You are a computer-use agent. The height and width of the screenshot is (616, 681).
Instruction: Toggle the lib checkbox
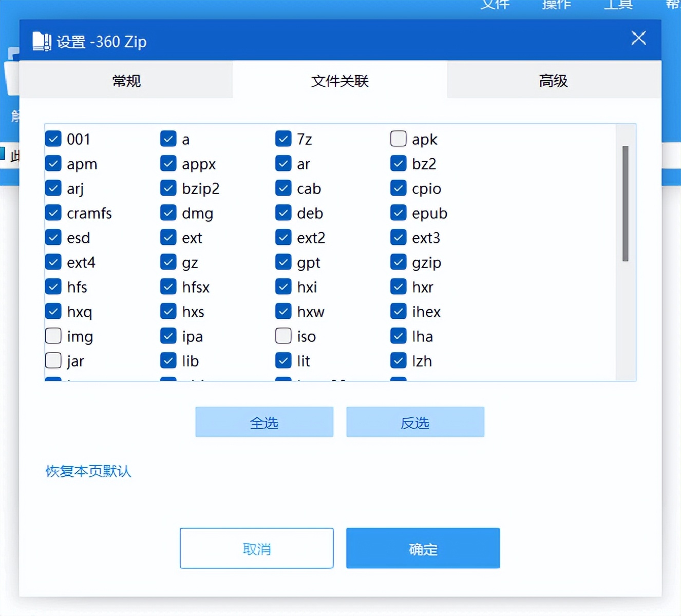168,360
